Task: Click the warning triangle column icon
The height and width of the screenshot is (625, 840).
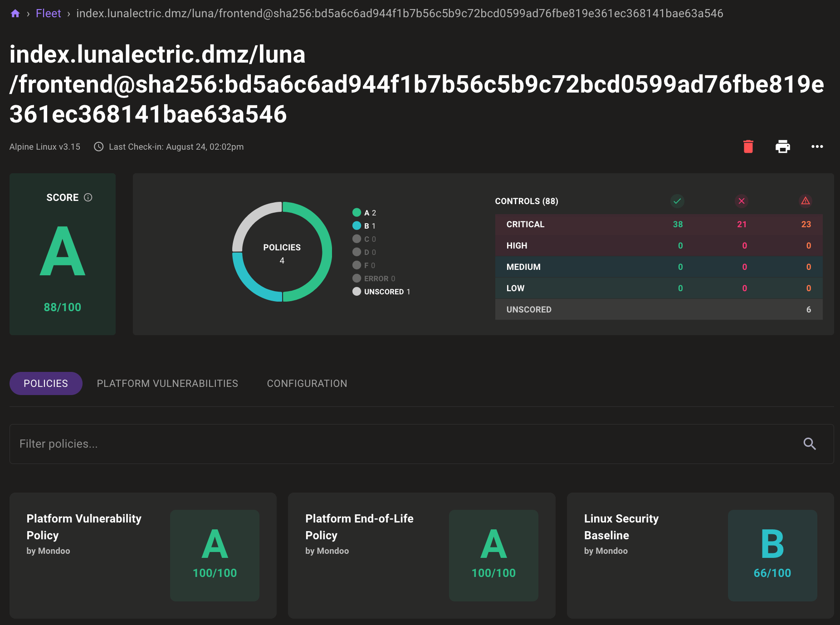Action: pyautogui.click(x=806, y=201)
